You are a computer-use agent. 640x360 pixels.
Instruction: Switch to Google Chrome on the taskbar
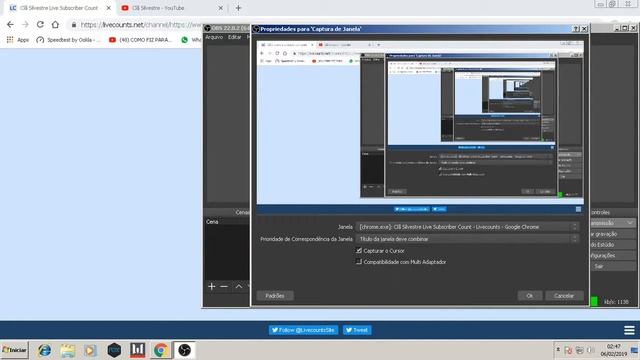161,350
